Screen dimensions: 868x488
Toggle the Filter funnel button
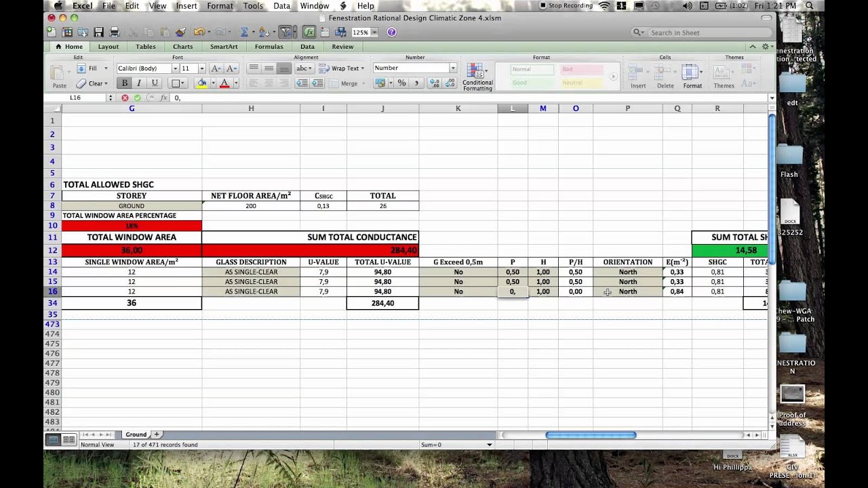(x=285, y=32)
